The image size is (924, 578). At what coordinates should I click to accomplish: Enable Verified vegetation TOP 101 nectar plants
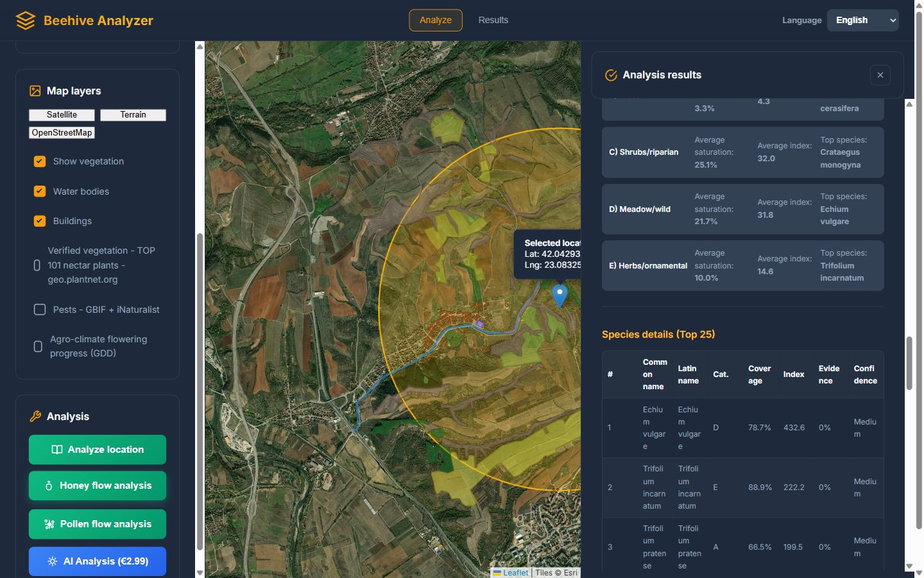click(x=37, y=265)
